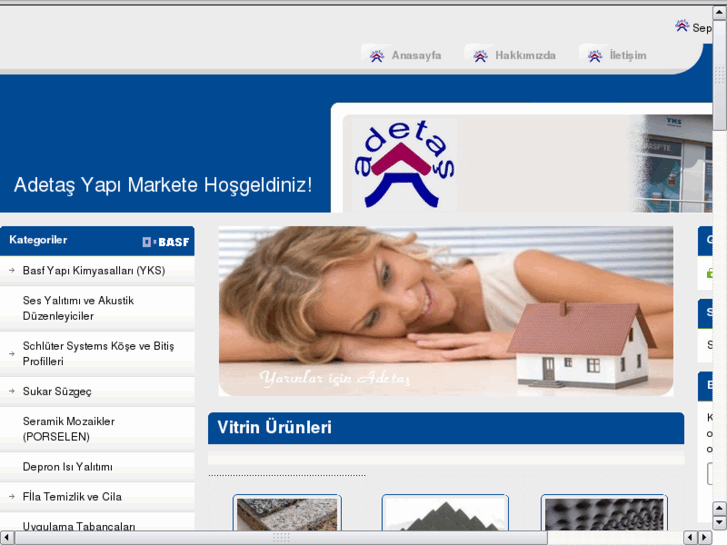727x545 pixels.
Task: Click the vertical scrollbar up arrow
Action: click(720, 12)
